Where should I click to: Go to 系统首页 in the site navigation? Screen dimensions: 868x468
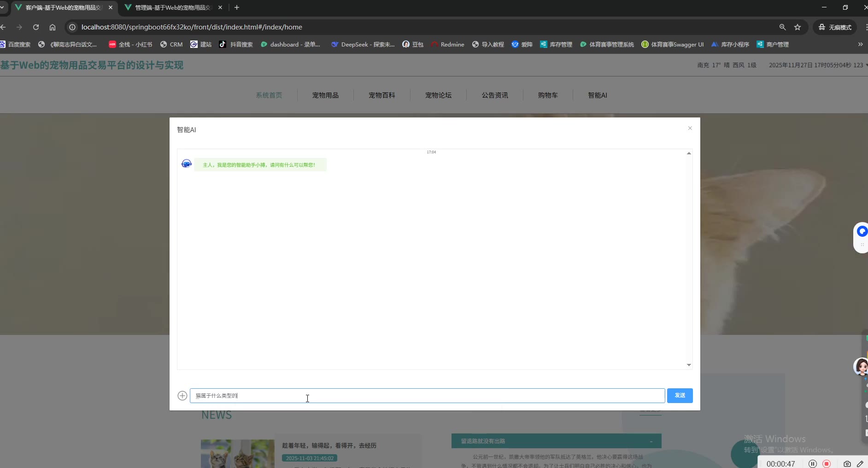pyautogui.click(x=269, y=95)
